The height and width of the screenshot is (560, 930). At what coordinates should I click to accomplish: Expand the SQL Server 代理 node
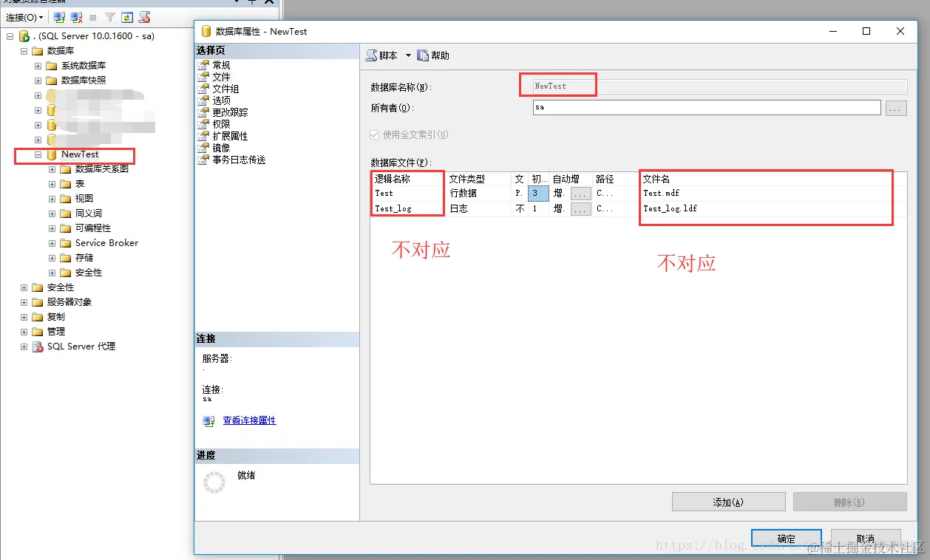(24, 346)
